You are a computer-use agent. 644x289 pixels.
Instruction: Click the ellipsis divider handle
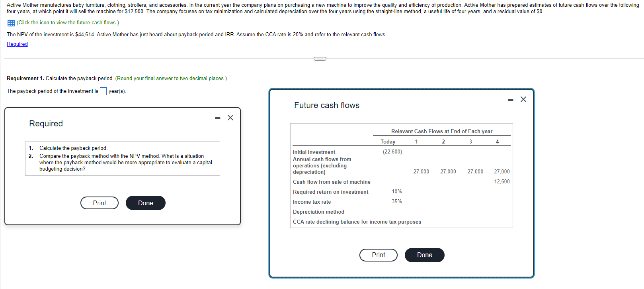(x=320, y=59)
